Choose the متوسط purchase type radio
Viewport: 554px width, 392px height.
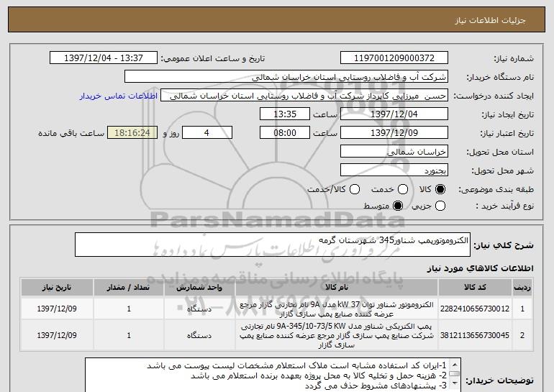[398, 206]
